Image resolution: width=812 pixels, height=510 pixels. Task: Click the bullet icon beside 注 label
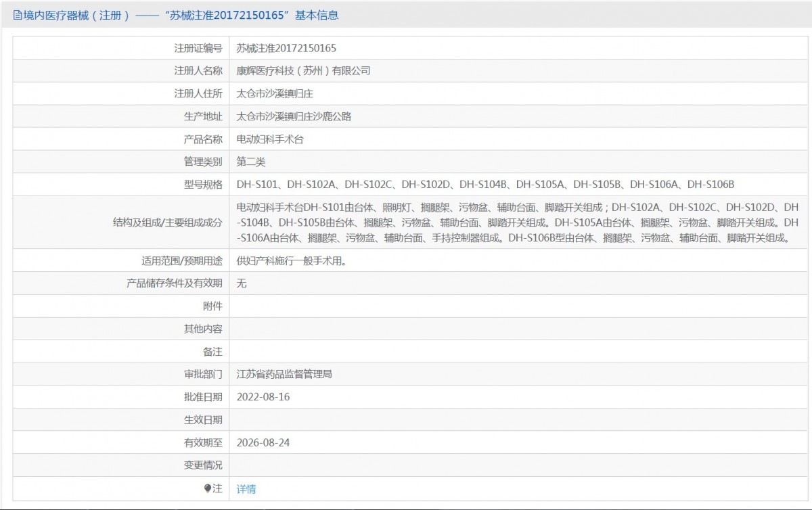tap(207, 488)
